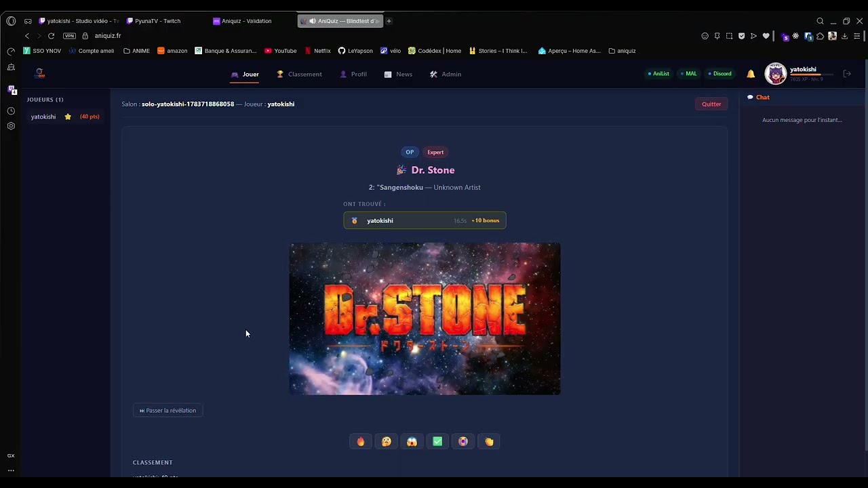868x488 pixels.
Task: Click the AniList connection pill
Action: [x=658, y=74]
